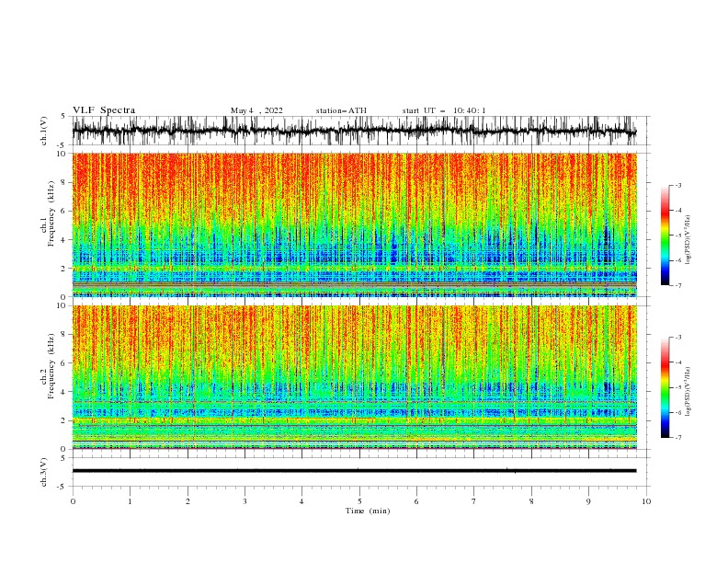The height and width of the screenshot is (563, 728).
Task: Click the ch.1 spectrogram color scale bar
Action: coord(665,236)
